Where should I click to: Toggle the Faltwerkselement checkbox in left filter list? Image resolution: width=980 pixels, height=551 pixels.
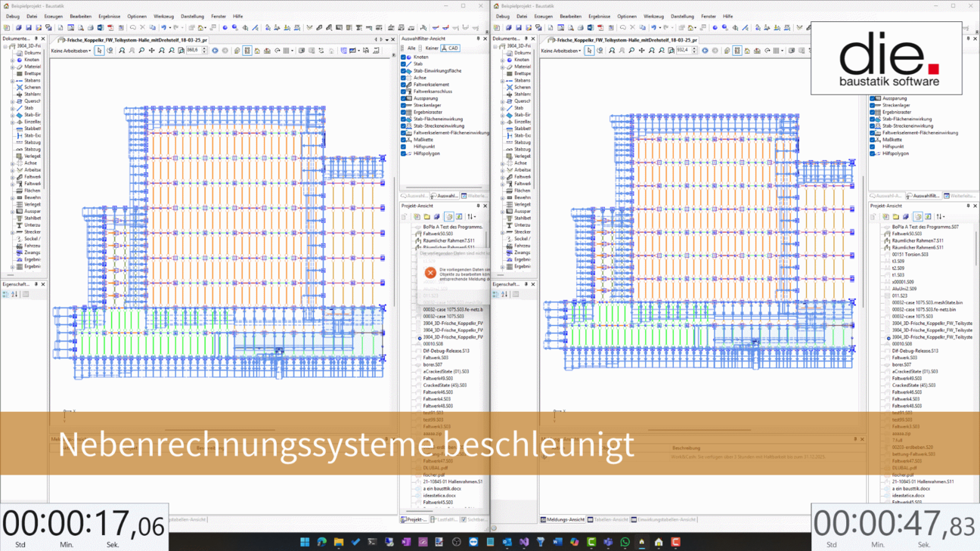[x=404, y=85]
